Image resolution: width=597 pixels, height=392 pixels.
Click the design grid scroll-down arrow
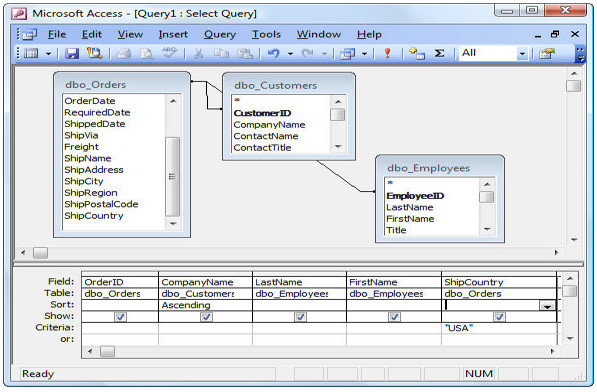(x=570, y=339)
